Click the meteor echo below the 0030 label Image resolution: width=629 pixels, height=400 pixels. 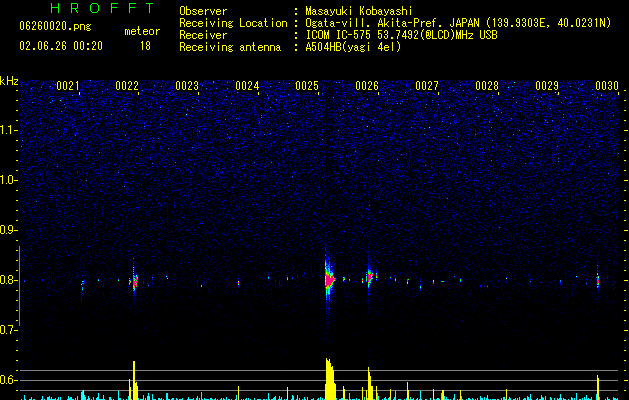598,280
